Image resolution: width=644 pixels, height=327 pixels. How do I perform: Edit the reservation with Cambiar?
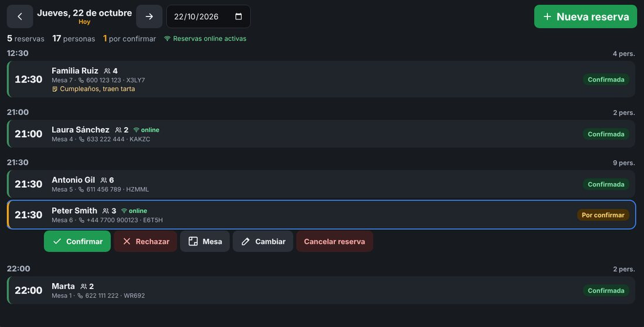click(263, 241)
